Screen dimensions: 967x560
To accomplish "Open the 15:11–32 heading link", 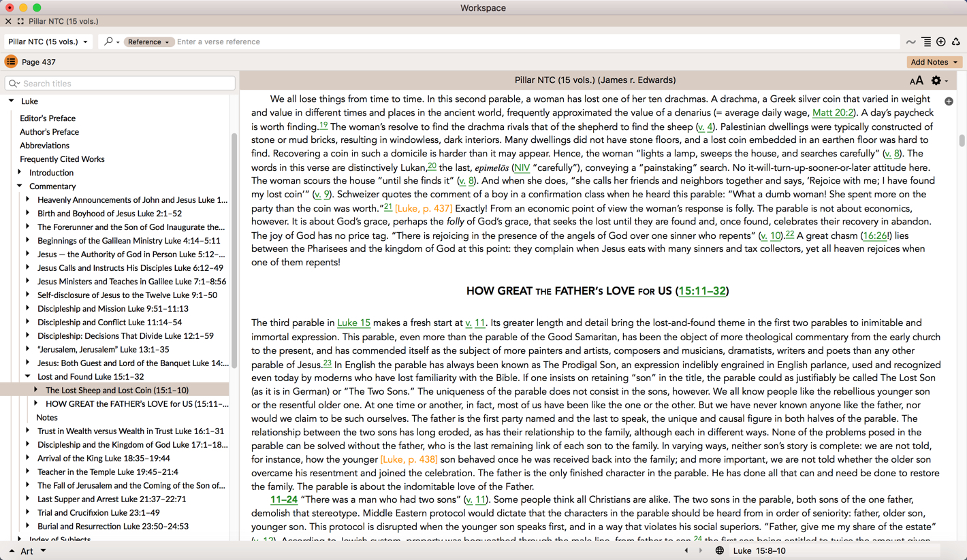I will pos(702,291).
